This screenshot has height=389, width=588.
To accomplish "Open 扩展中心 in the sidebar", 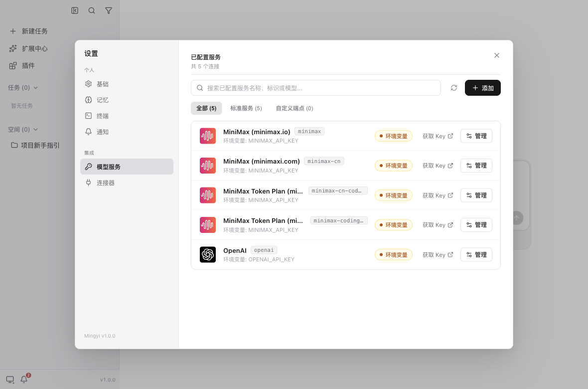I will point(29,48).
